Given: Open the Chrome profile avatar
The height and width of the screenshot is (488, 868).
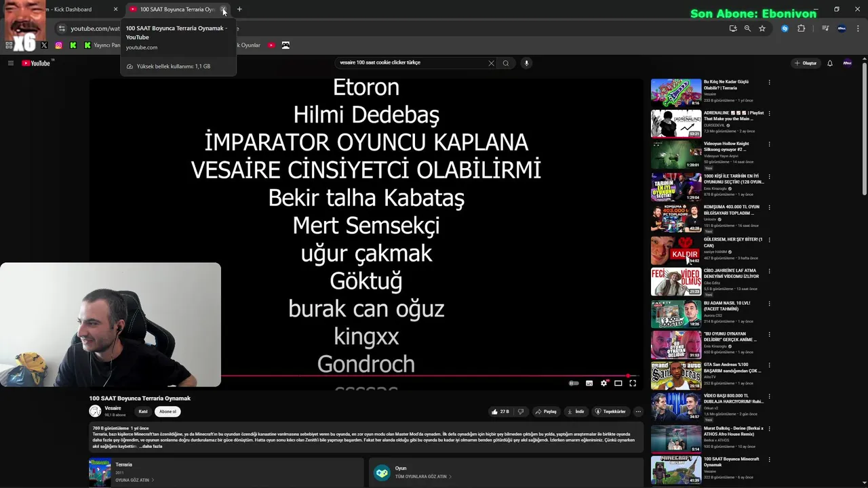Looking at the screenshot, I should tap(842, 28).
